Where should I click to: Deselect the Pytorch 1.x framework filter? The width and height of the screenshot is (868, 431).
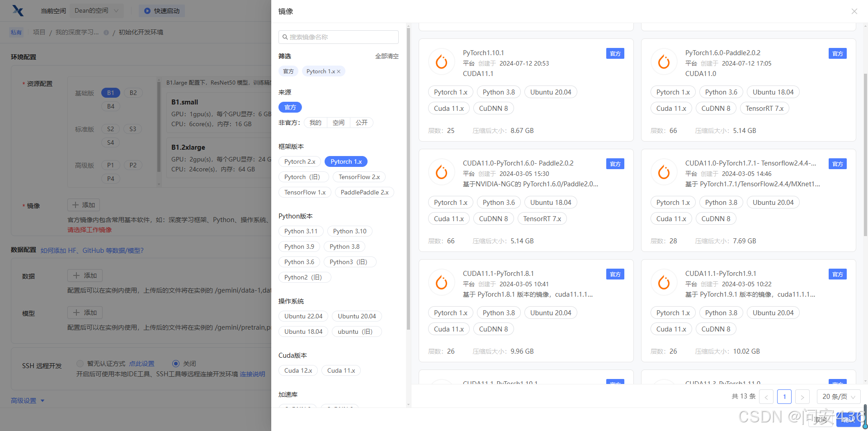click(x=346, y=161)
